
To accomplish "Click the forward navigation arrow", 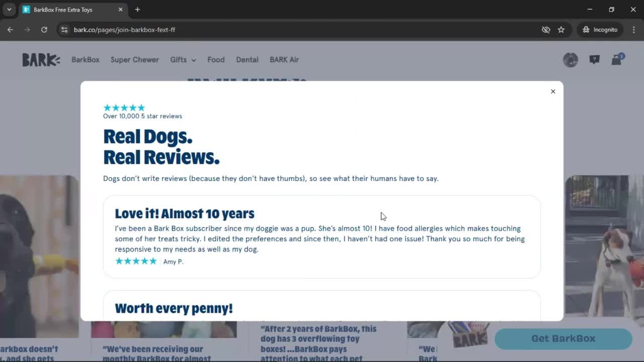I will click(x=27, y=30).
